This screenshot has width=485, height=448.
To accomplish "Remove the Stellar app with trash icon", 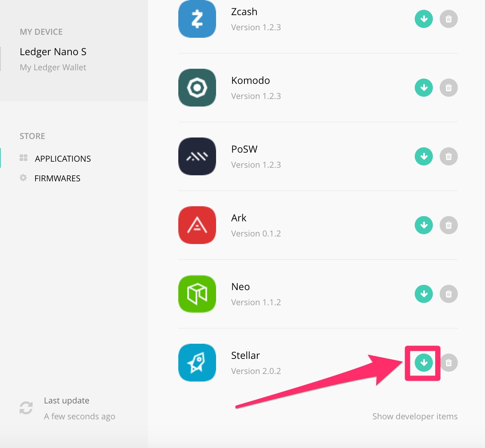I will (449, 363).
